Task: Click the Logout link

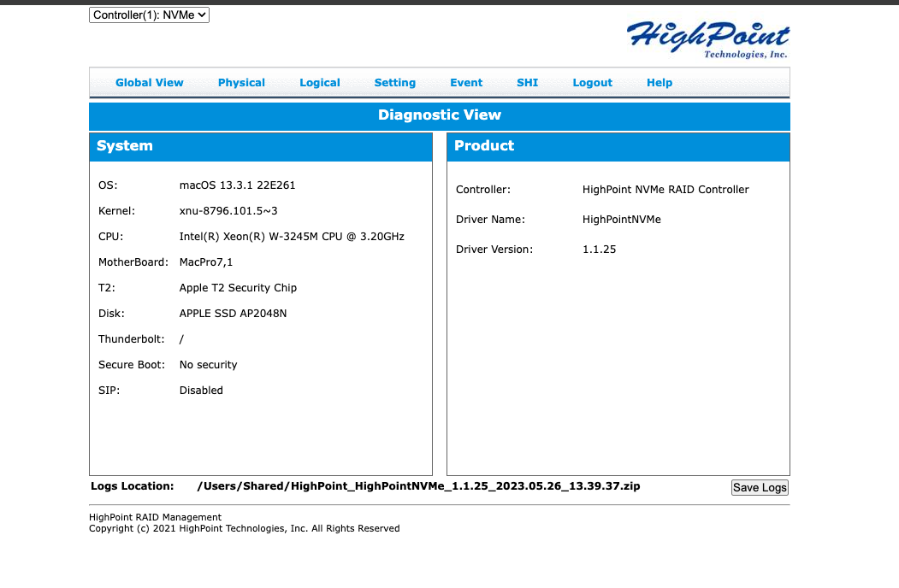Action: (592, 83)
